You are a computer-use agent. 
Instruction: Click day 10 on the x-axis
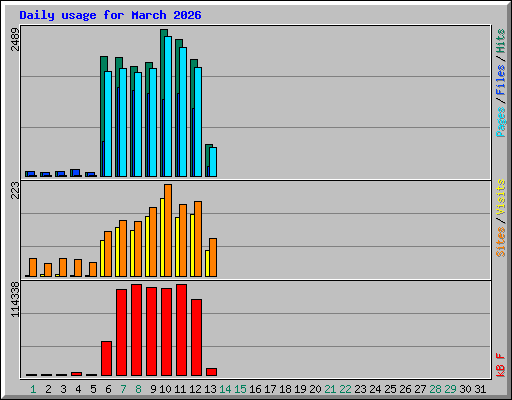click(x=165, y=389)
